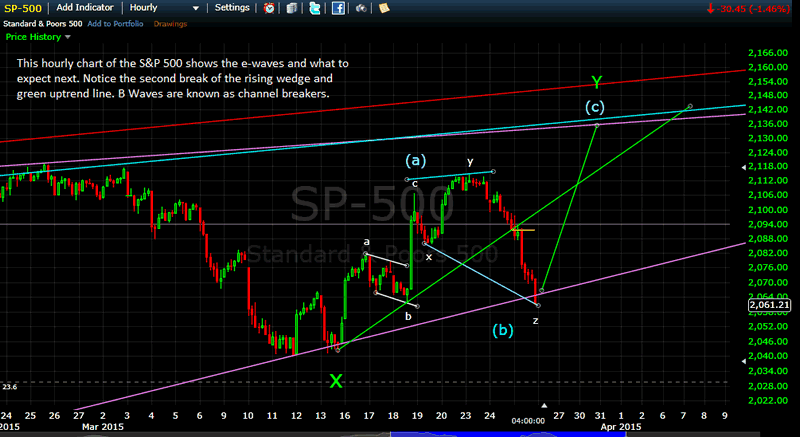This screenshot has width=800, height=437.
Task: Click the Add to Portfolio link
Action: tap(115, 23)
